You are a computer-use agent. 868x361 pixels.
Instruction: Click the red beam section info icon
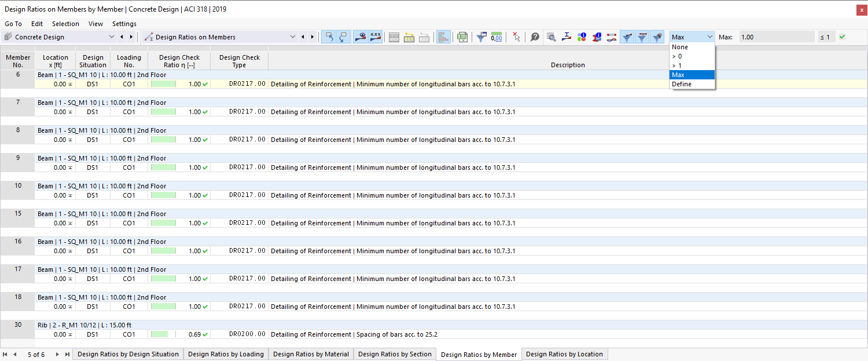(x=597, y=37)
